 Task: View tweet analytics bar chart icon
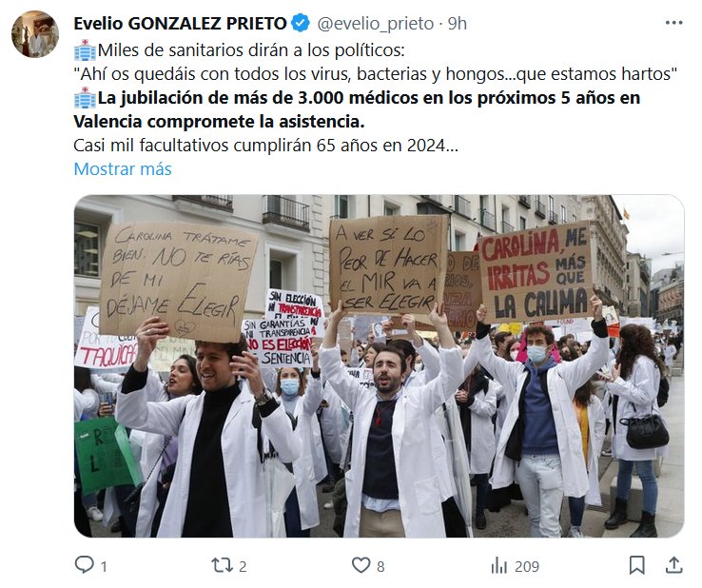click(x=498, y=565)
